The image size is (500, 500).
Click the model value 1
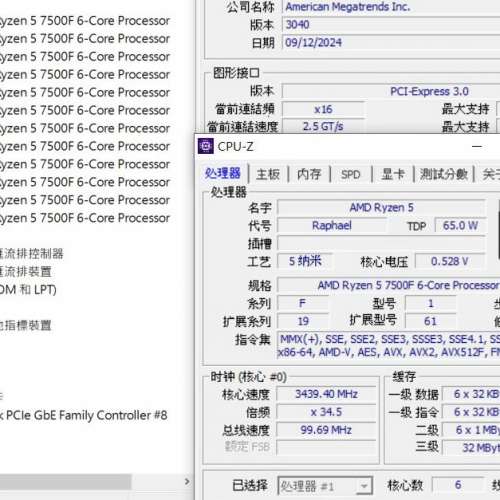(430, 303)
